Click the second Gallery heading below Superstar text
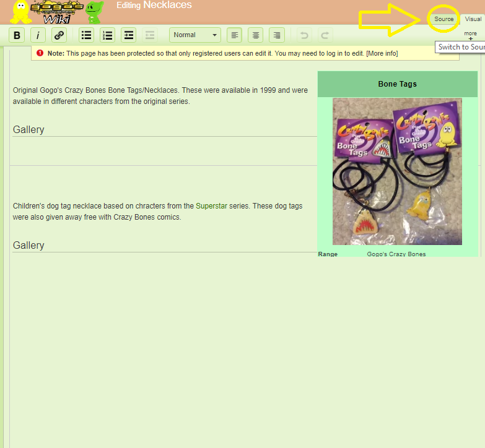The image size is (485, 448). [28, 245]
